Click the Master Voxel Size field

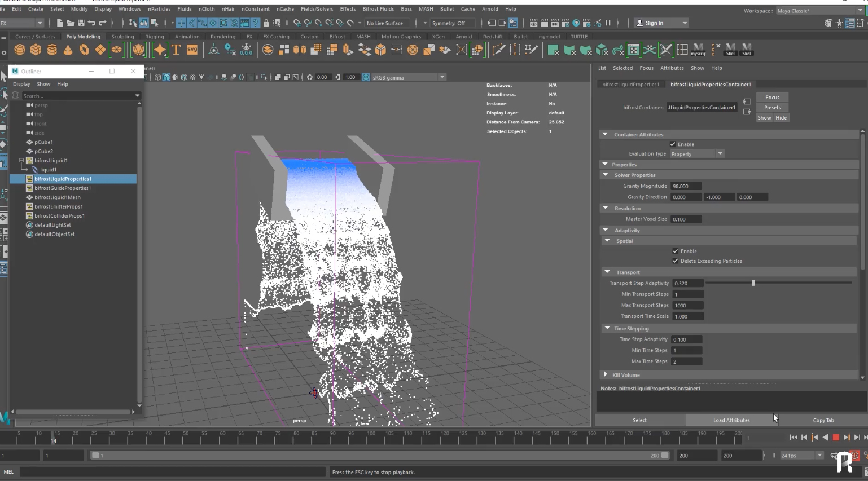pos(686,219)
